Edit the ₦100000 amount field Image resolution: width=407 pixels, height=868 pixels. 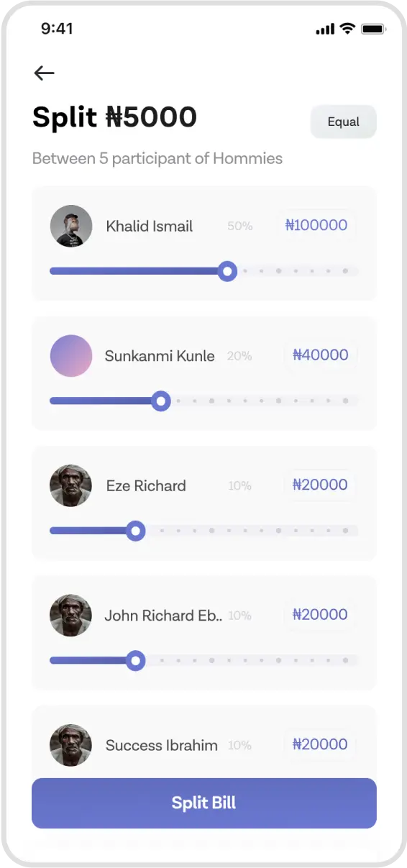[x=316, y=225]
